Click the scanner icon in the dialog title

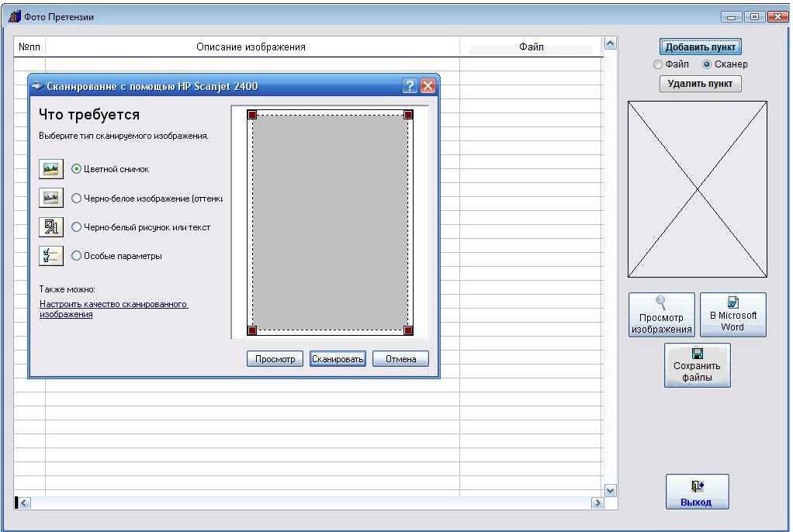pyautogui.click(x=37, y=86)
